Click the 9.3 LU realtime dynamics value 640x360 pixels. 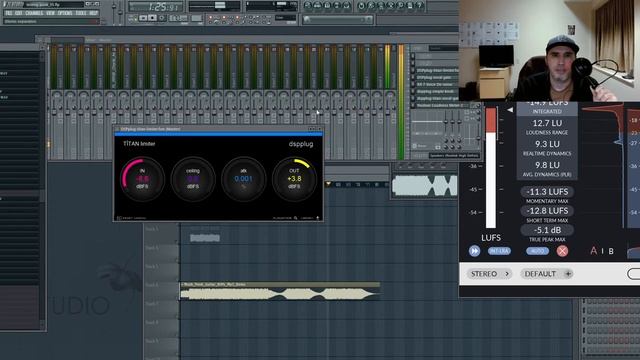547,144
